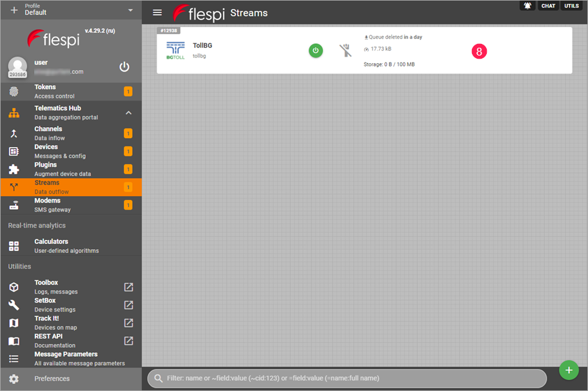This screenshot has height=391, width=588.
Task: Click the TollBG unplugged connection icon
Action: point(346,50)
